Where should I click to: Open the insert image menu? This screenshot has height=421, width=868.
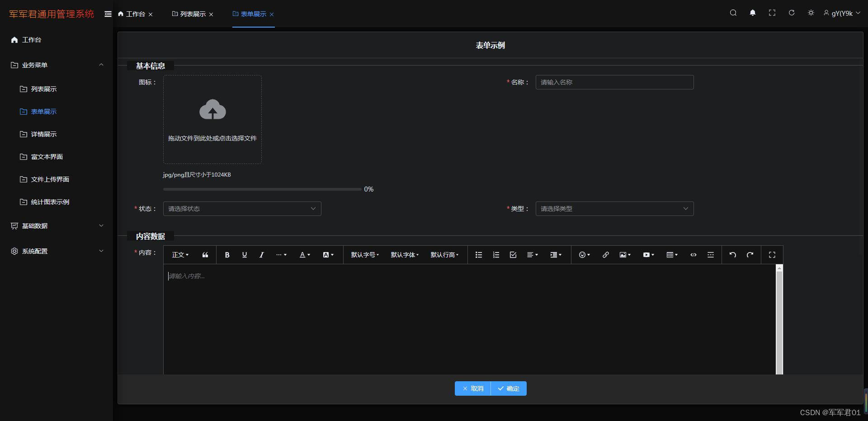coord(625,255)
